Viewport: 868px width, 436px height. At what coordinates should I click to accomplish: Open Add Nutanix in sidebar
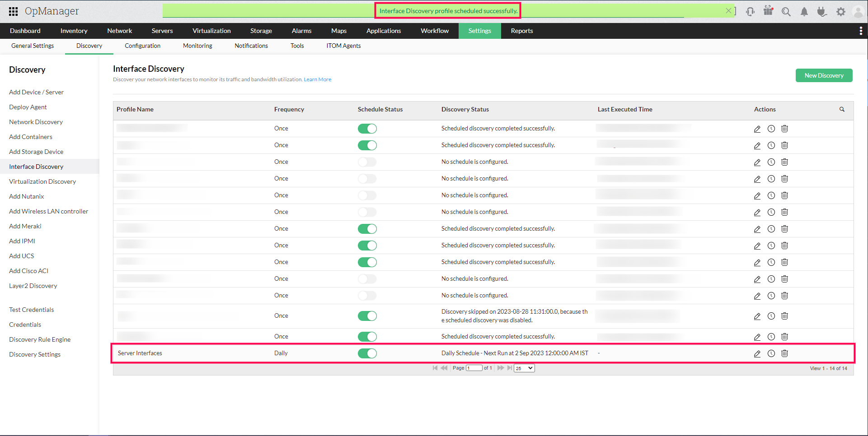(x=27, y=196)
